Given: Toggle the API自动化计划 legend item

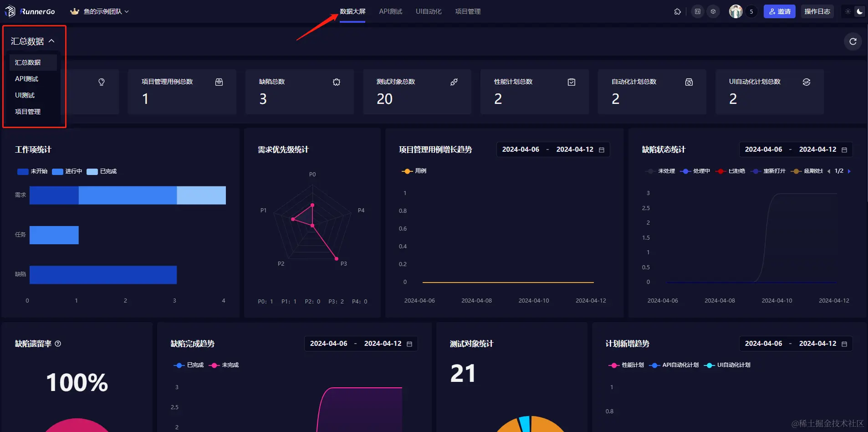Looking at the screenshot, I should tap(674, 365).
